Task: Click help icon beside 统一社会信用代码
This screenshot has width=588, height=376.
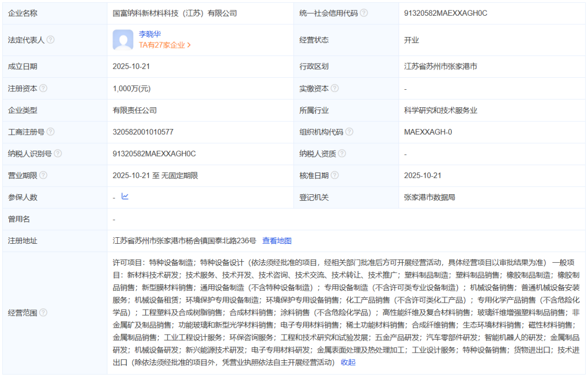Action: 364,13
